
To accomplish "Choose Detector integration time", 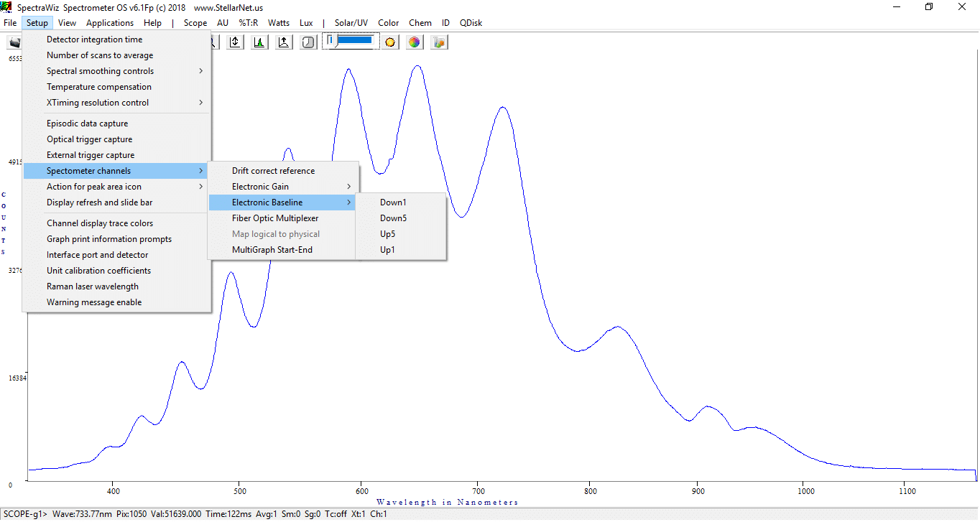I will click(x=116, y=39).
